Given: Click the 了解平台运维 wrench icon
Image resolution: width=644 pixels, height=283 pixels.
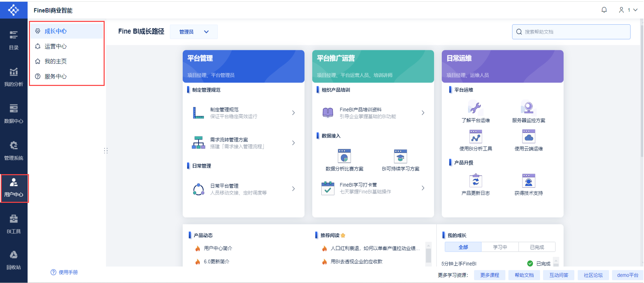Looking at the screenshot, I should (475, 107).
